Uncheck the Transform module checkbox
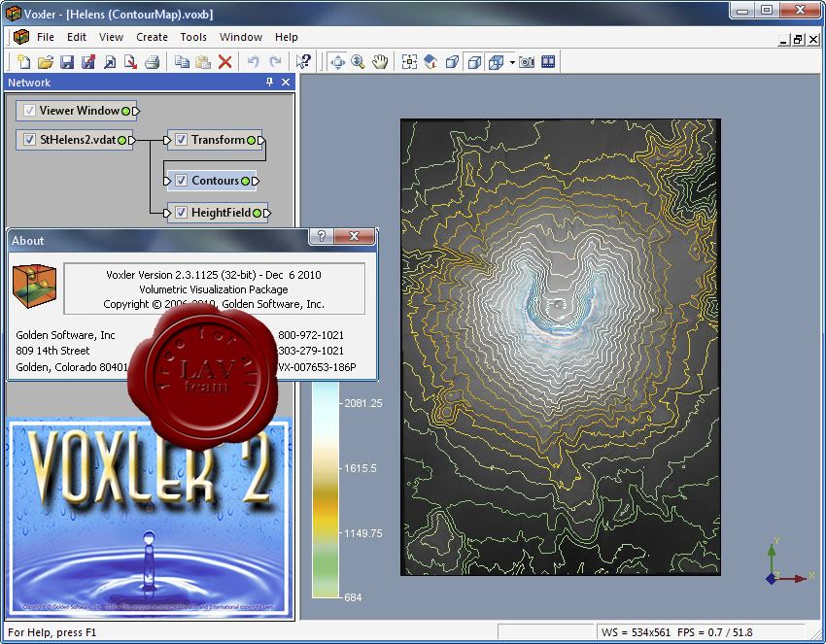826x644 pixels. 181,140
